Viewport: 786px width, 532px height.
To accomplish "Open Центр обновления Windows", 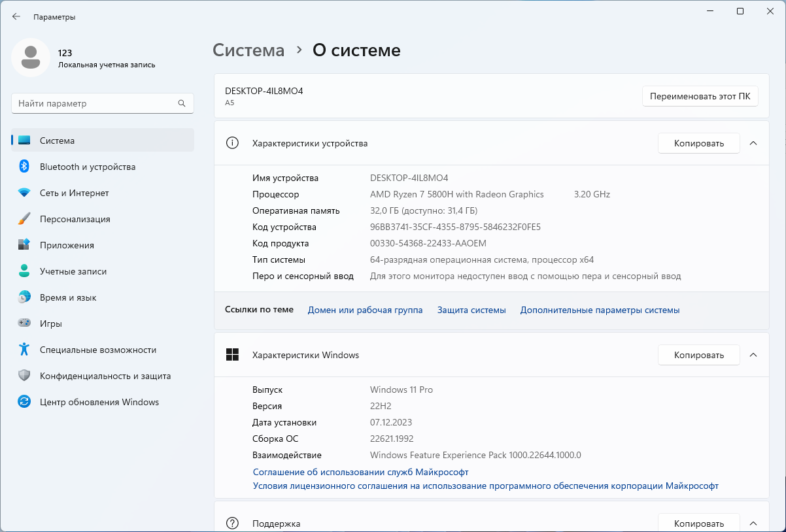I will (x=103, y=402).
